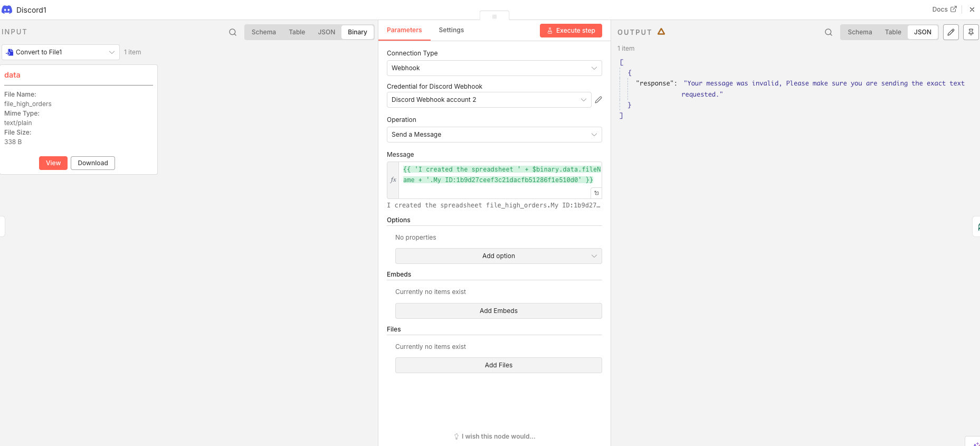Switch output view to Table
Viewport: 980px width, 446px height.
click(x=893, y=32)
